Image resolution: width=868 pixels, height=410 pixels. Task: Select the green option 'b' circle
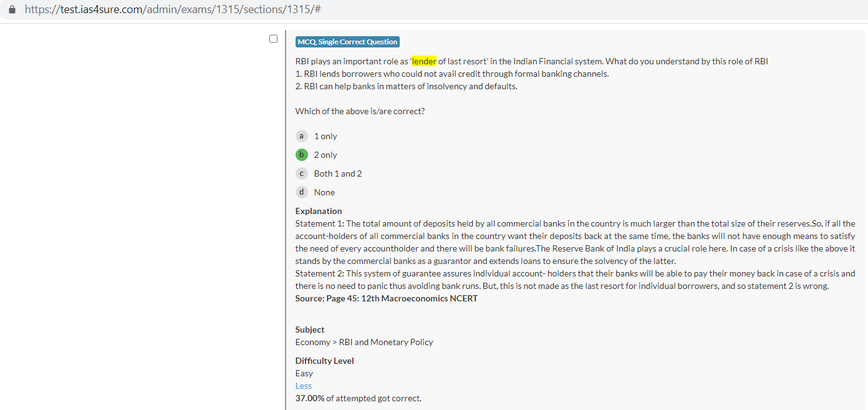[302, 155]
